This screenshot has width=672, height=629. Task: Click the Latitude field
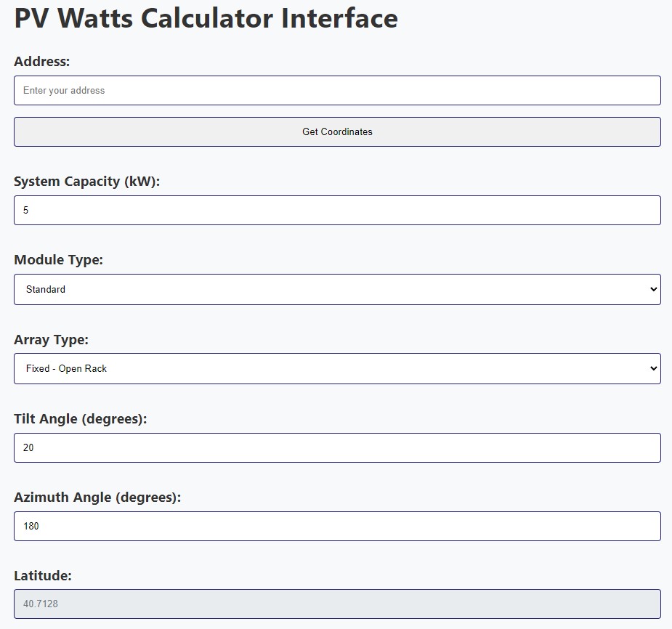coord(336,604)
